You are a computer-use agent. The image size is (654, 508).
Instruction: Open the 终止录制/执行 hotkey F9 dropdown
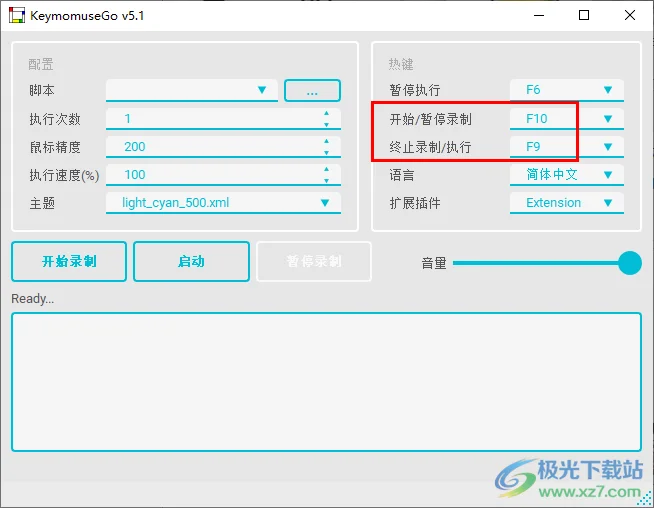tap(566, 147)
